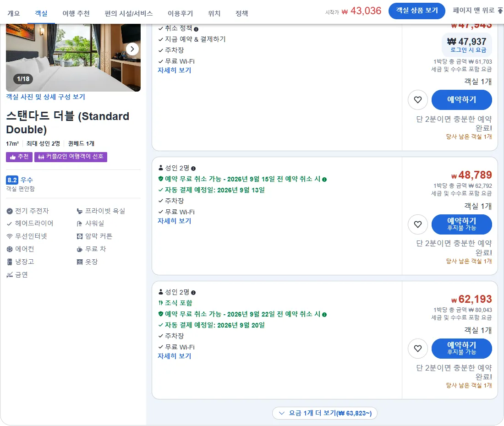Click the 샤워실 amenity icon
Viewport: 504px width, 426px height.
(x=80, y=224)
